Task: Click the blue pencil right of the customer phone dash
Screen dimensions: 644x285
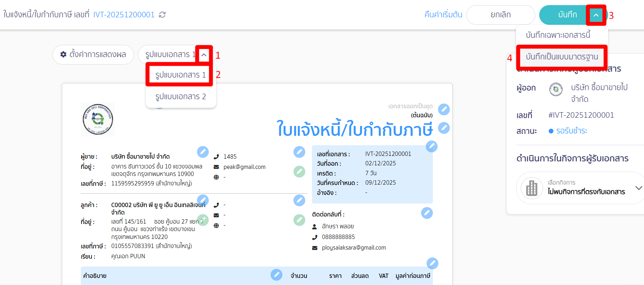Action: point(299,200)
